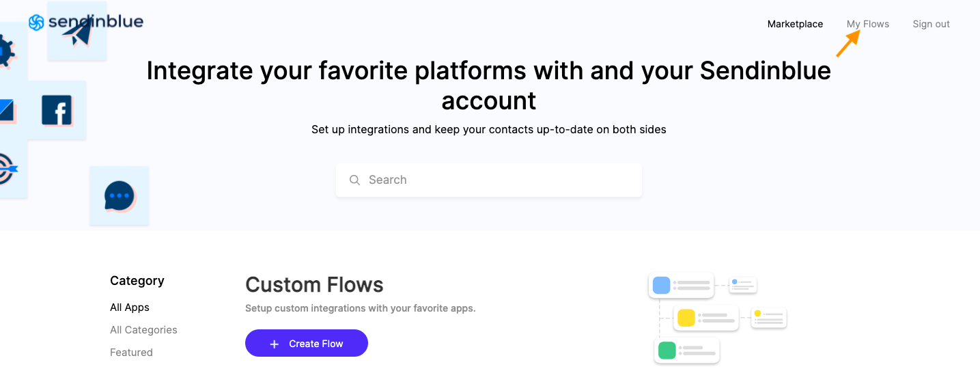Focus the Search input field

coord(489,180)
